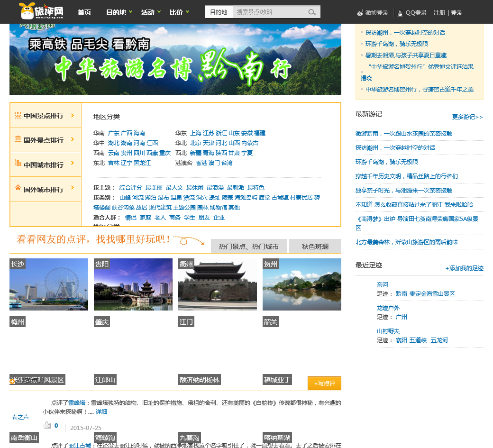Click the QQ login penguin icon
This screenshot has height=448, width=493.
coord(400,13)
